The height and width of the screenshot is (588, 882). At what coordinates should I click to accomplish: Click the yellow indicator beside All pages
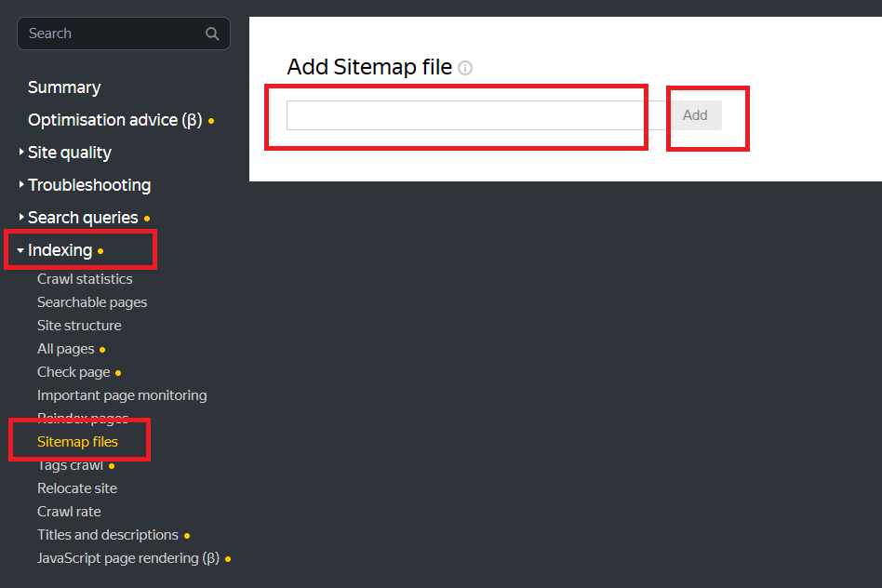(x=101, y=348)
